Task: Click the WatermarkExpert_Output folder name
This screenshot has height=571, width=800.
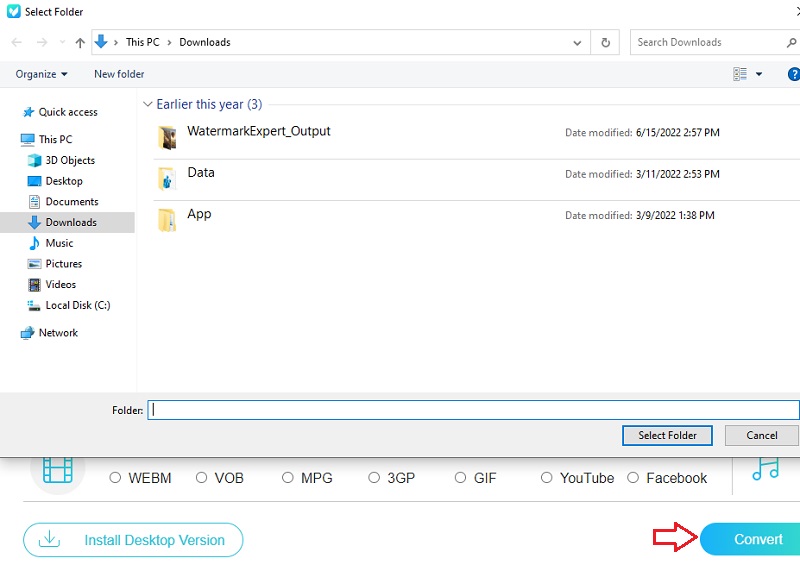Action: (x=259, y=131)
